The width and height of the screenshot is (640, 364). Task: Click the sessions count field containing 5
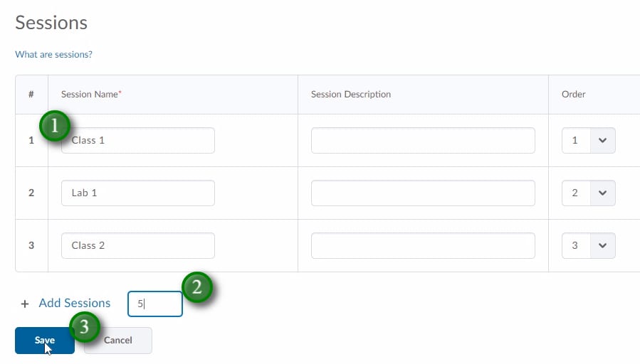pos(155,304)
